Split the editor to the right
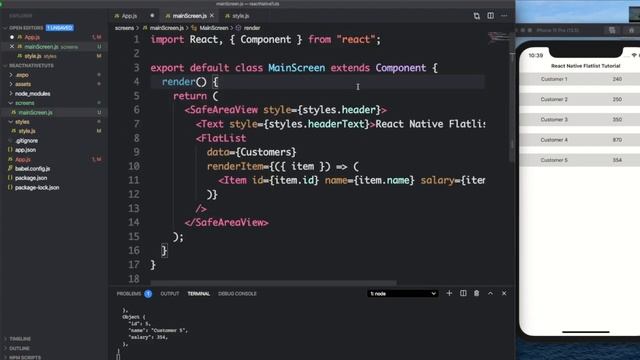Screen dimensions: 640x360 coord(490,16)
